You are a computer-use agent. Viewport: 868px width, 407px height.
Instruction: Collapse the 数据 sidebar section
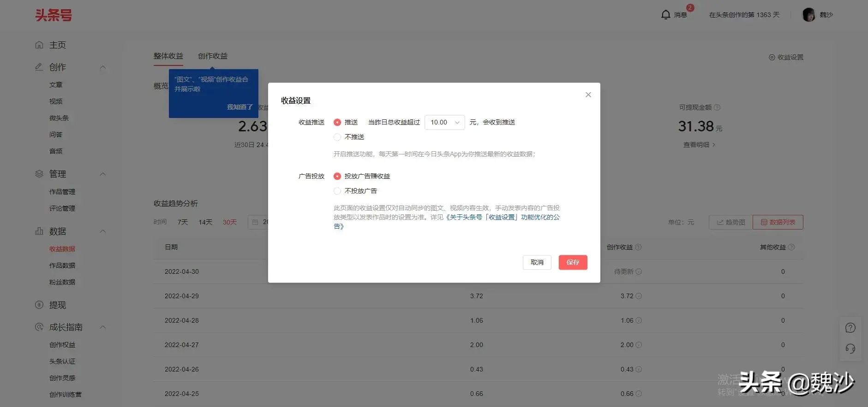103,231
